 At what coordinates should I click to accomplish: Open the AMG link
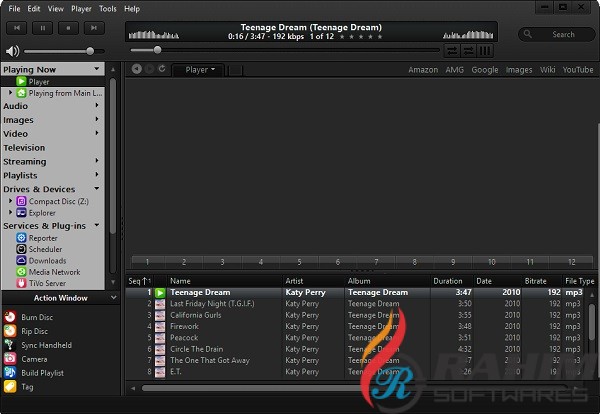[454, 70]
